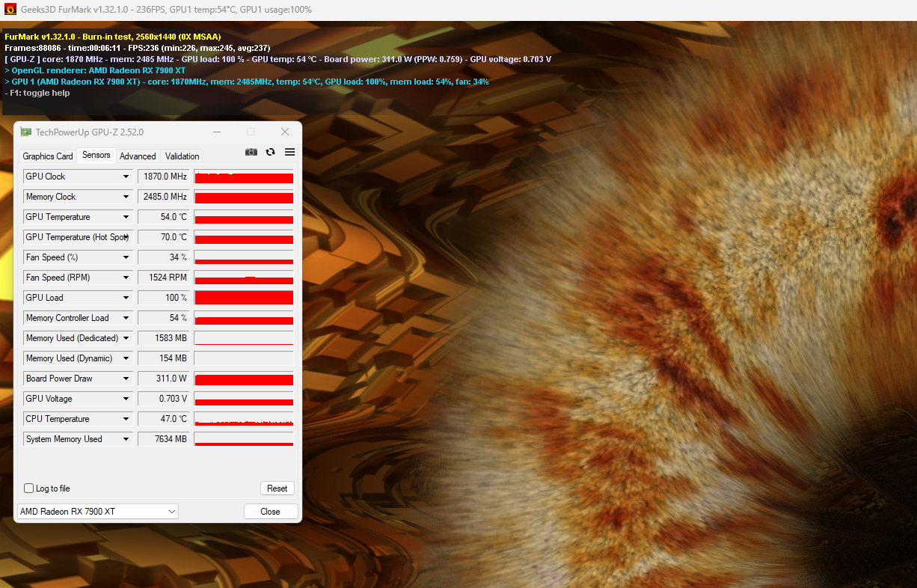Click the 70.0 °C hot spot value

164,237
